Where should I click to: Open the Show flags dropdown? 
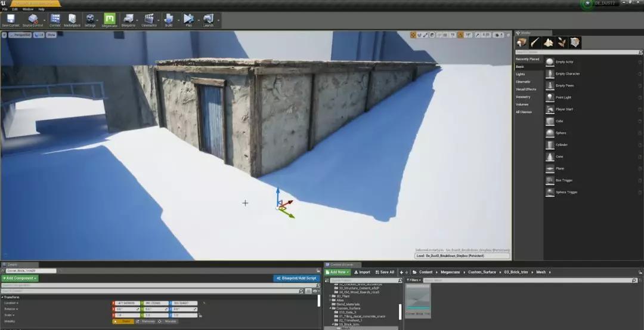[x=51, y=35]
